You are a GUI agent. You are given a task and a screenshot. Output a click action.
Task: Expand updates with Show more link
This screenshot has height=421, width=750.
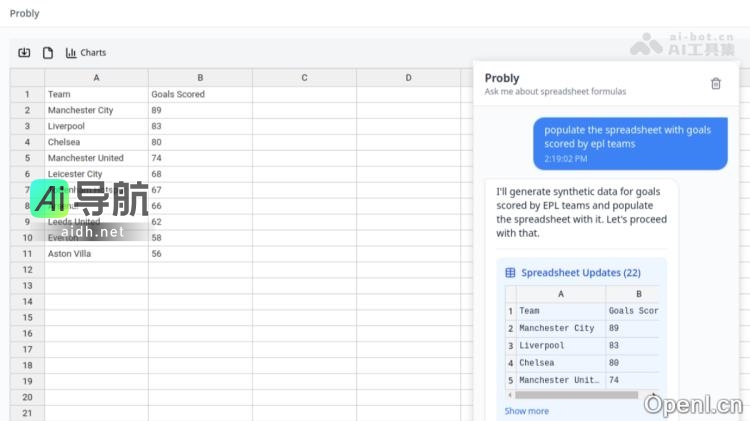pyautogui.click(x=526, y=411)
